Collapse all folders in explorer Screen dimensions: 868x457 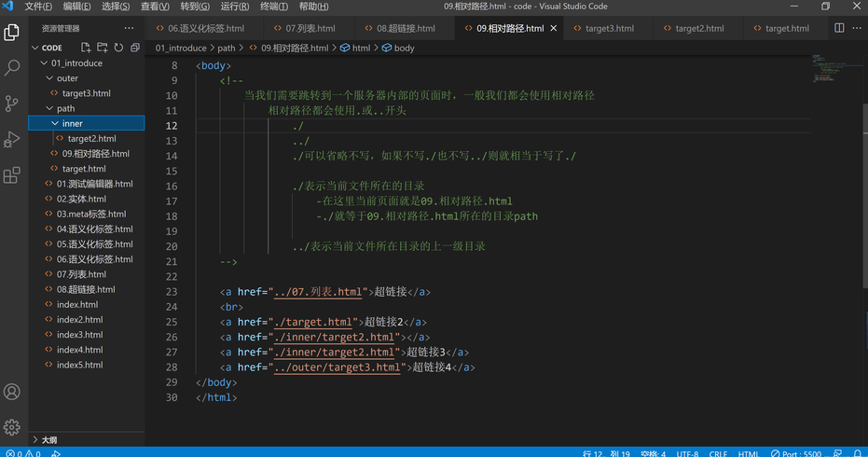point(134,48)
